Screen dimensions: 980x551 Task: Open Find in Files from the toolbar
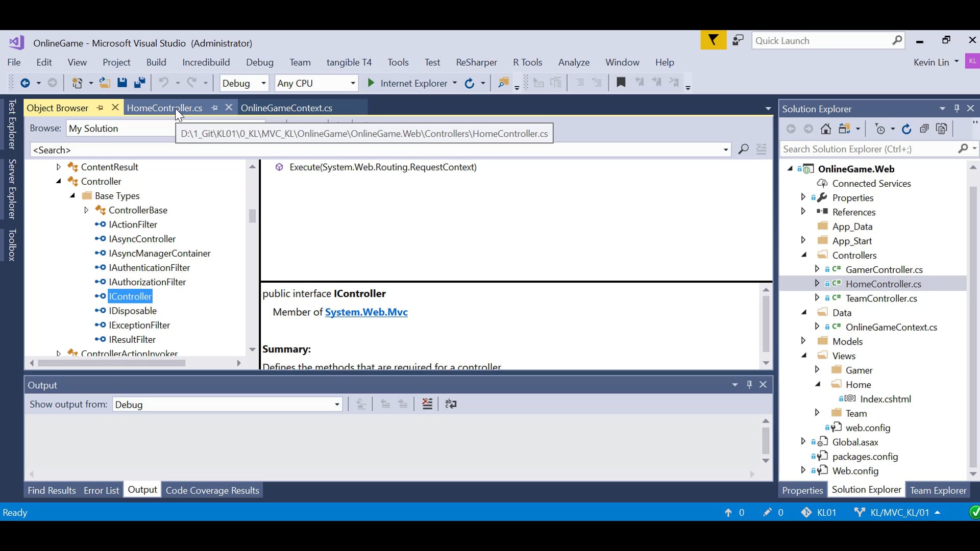(x=503, y=83)
